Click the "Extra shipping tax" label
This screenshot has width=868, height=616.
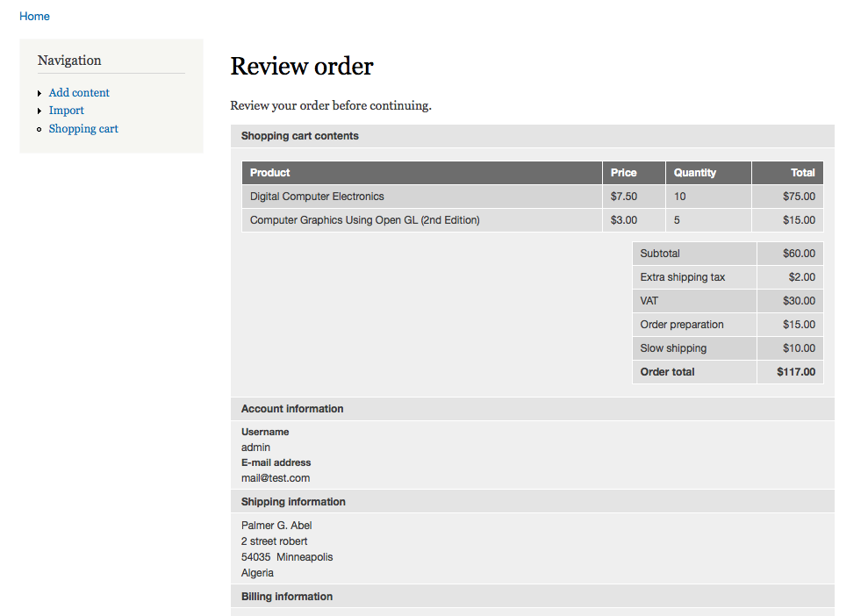[x=683, y=277]
